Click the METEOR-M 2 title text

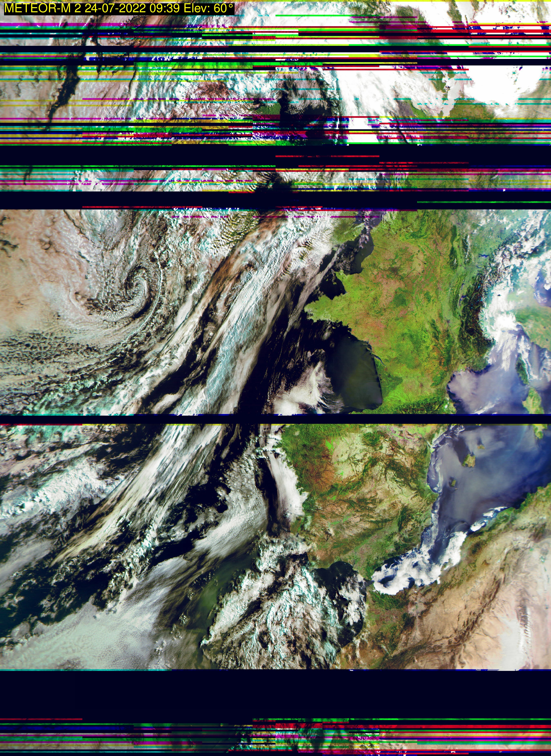pos(42,8)
